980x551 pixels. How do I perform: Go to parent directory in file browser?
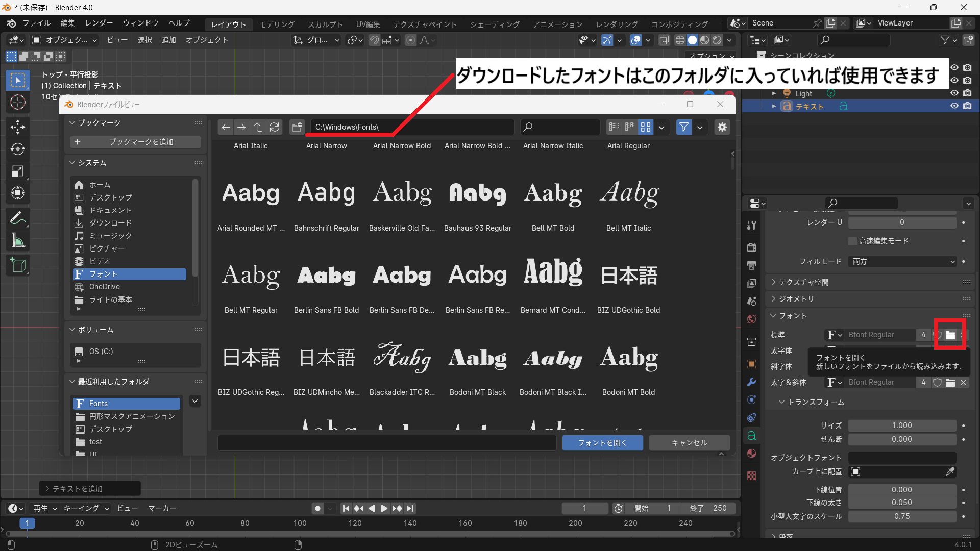258,127
